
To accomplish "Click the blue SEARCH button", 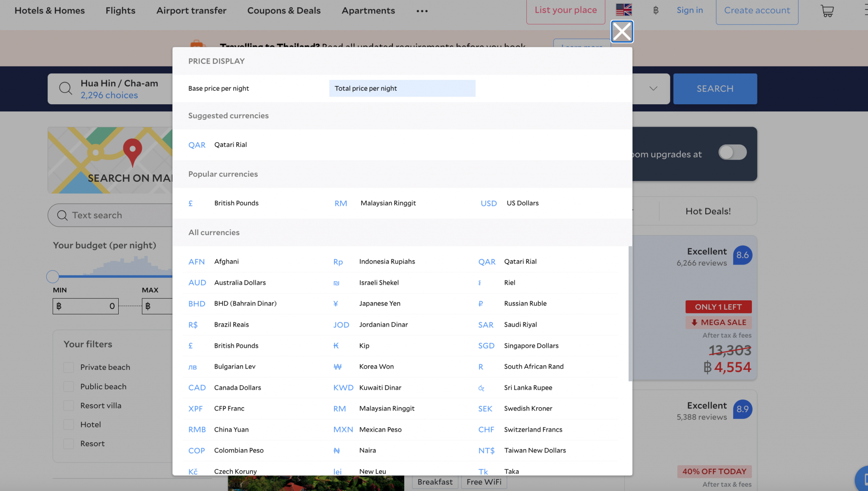I will click(x=715, y=89).
